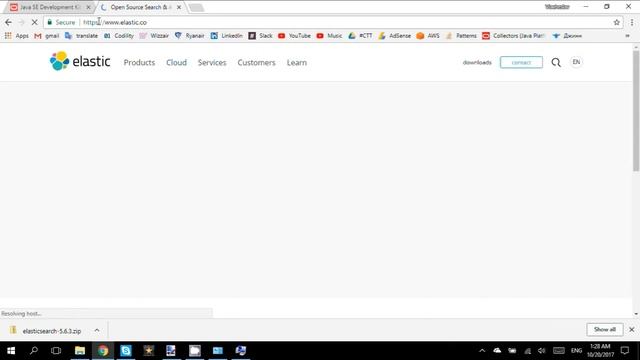The image size is (640, 360).
Task: Open the Wizzair bookmark
Action: click(x=154, y=36)
